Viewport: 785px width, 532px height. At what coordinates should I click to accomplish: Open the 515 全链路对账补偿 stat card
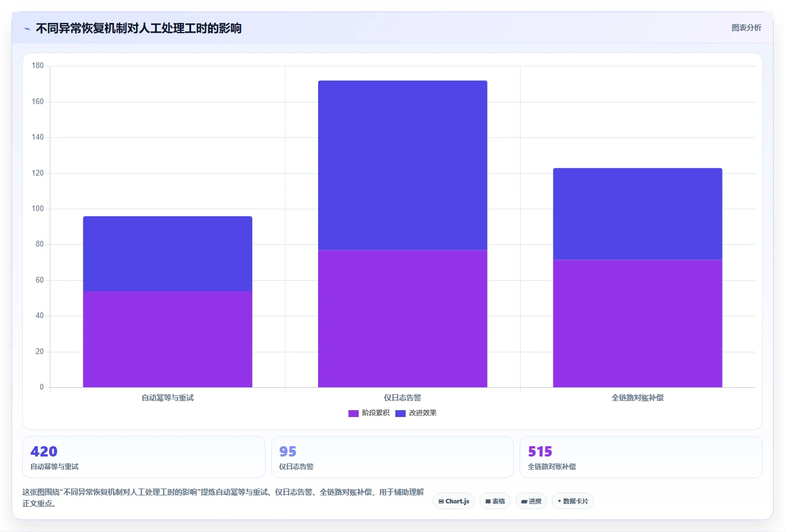point(641,457)
